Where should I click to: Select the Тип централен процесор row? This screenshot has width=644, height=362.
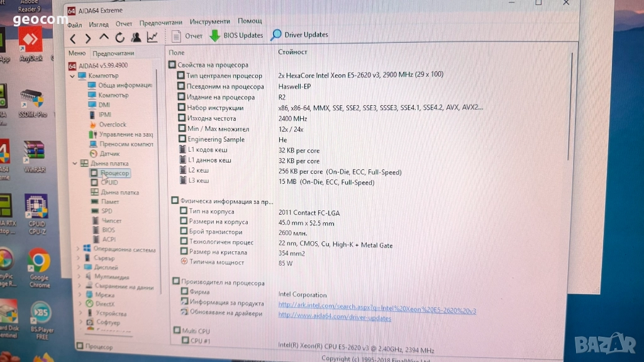[x=310, y=76]
